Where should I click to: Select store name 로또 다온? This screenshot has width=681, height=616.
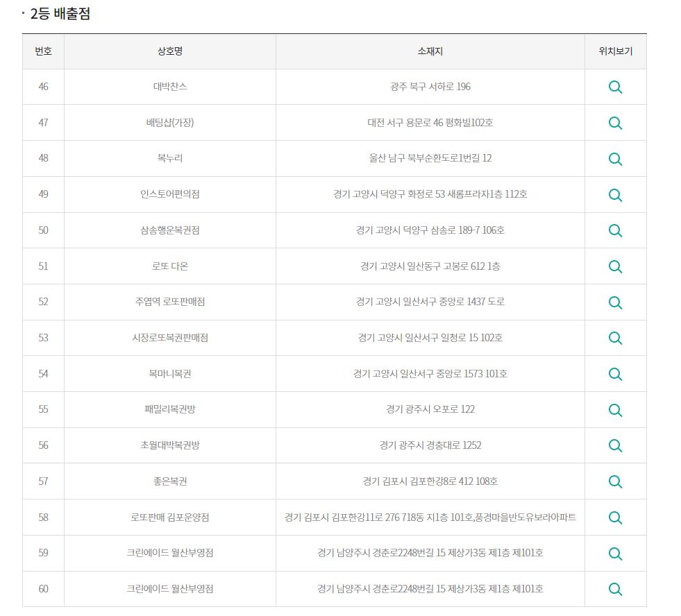click(x=170, y=266)
